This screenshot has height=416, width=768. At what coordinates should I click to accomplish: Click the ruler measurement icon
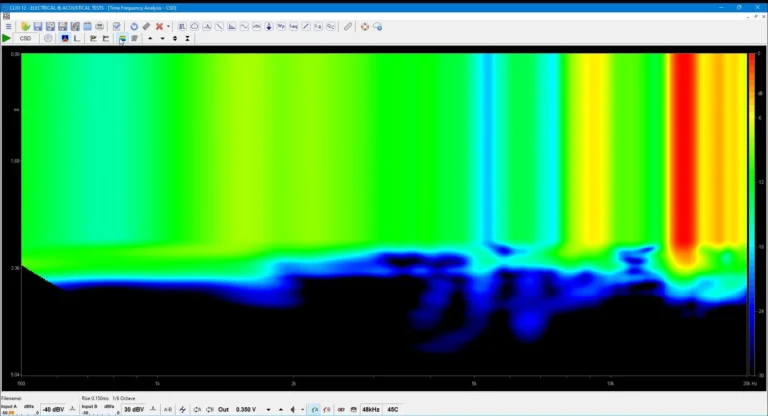pos(348,27)
